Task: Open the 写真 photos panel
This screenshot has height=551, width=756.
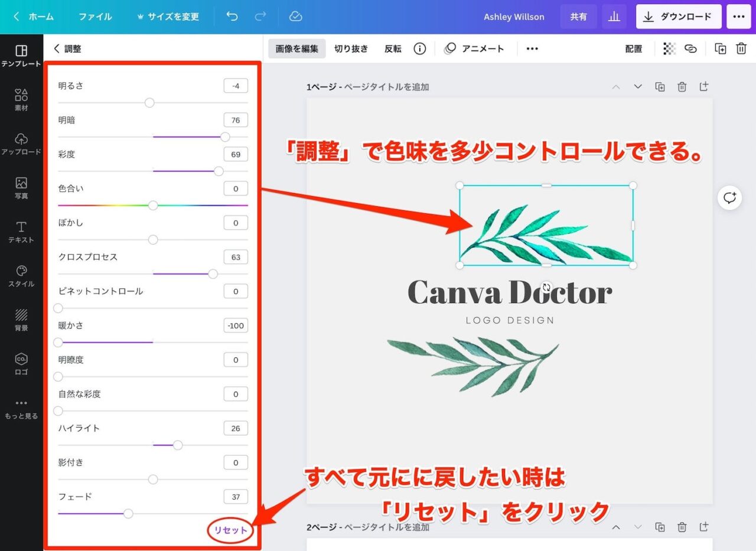Action: coord(21,188)
